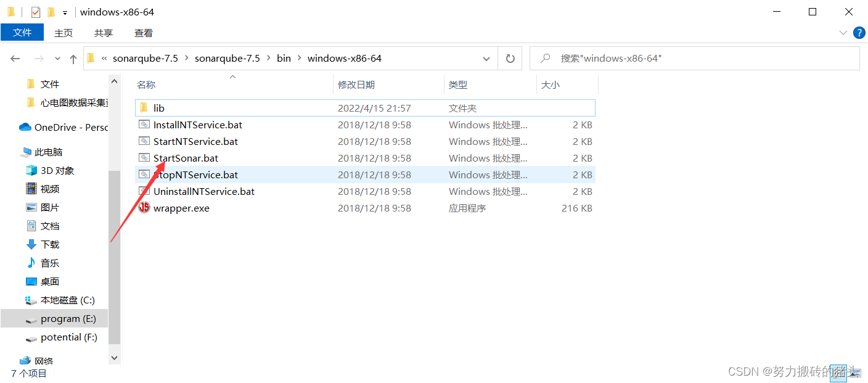Sort by the 名称 column header
Screen dimensions: 868x383
point(146,85)
